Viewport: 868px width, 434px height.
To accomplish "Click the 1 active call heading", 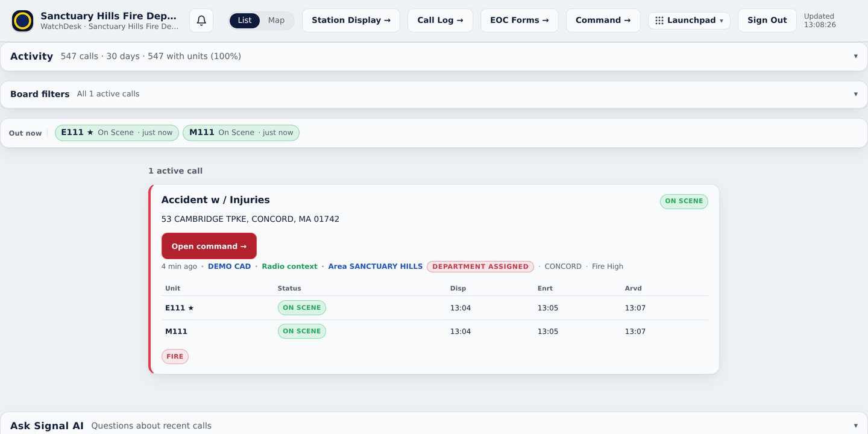I will point(175,171).
